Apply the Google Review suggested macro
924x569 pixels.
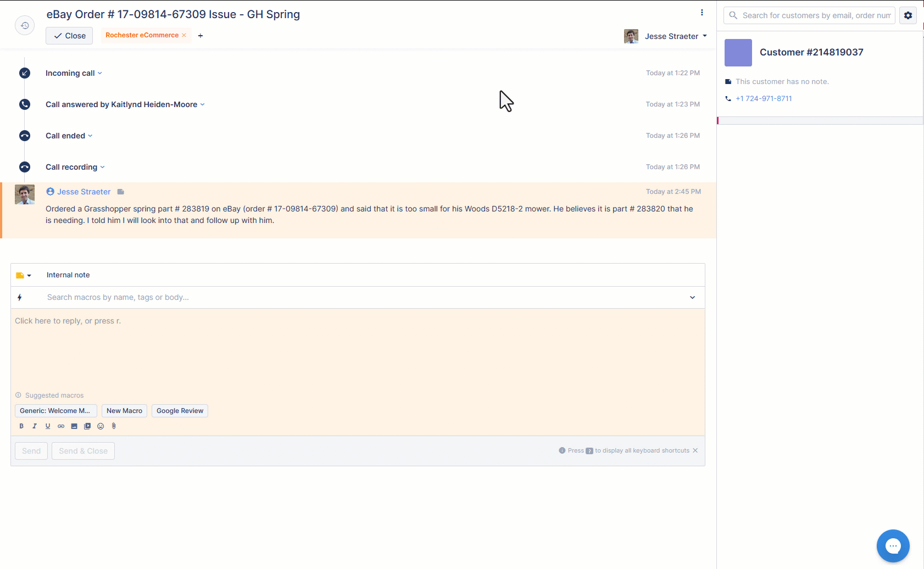(180, 411)
